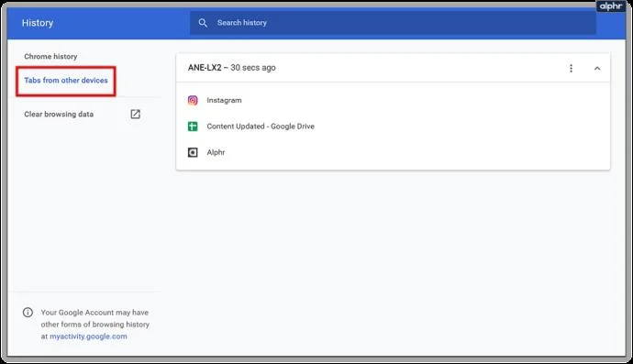Click the ANE-LX2 device header text
The width and height of the screenshot is (633, 364).
click(x=232, y=68)
